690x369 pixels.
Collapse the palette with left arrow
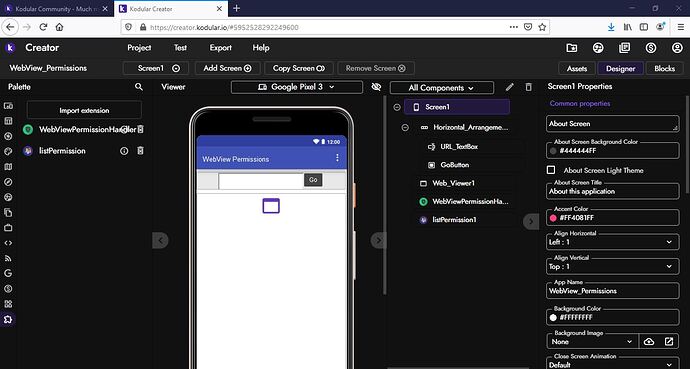tap(160, 240)
